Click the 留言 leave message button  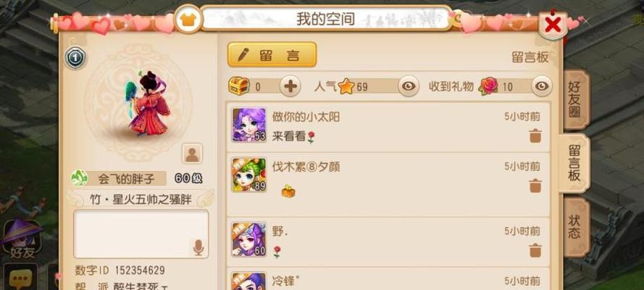[272, 54]
